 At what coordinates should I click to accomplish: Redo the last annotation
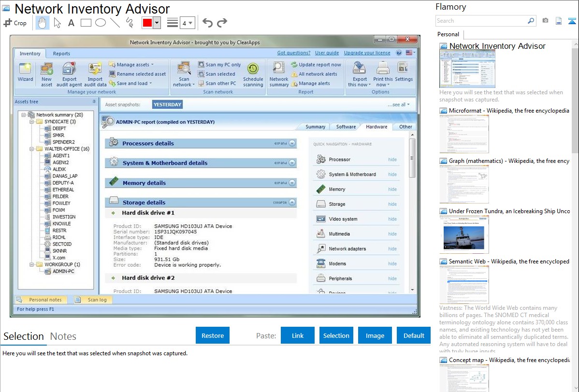(x=222, y=23)
